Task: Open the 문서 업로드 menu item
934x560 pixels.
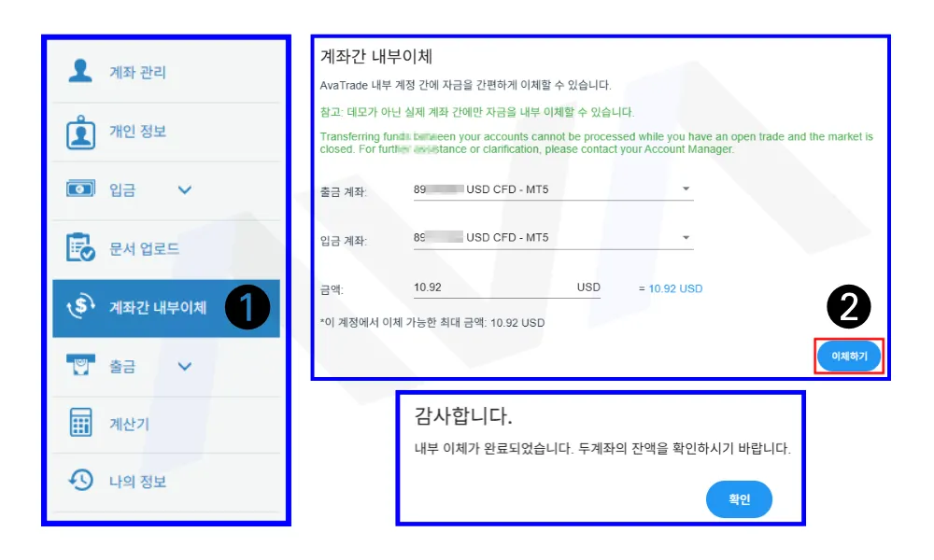Action: [x=166, y=249]
